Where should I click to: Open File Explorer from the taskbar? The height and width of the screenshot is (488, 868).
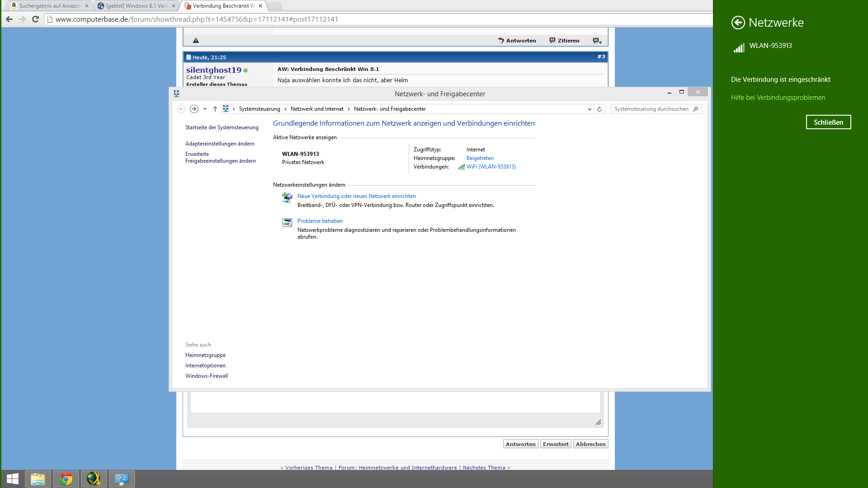[x=38, y=479]
